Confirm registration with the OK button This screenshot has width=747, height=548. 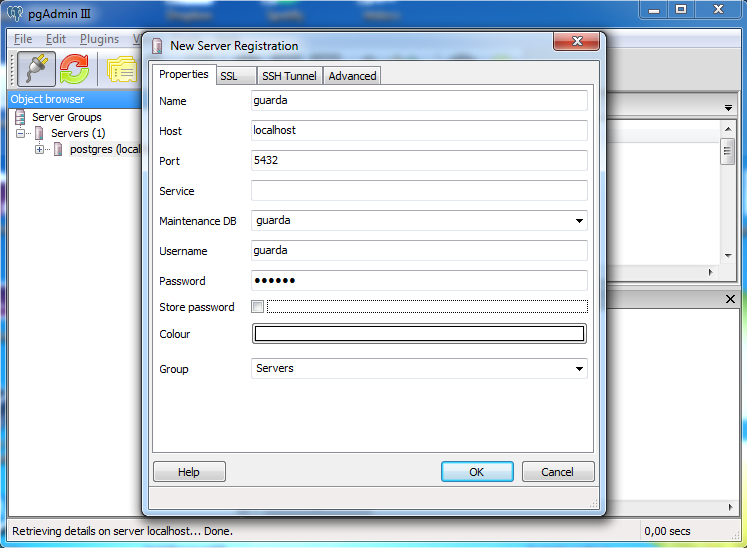click(x=477, y=472)
